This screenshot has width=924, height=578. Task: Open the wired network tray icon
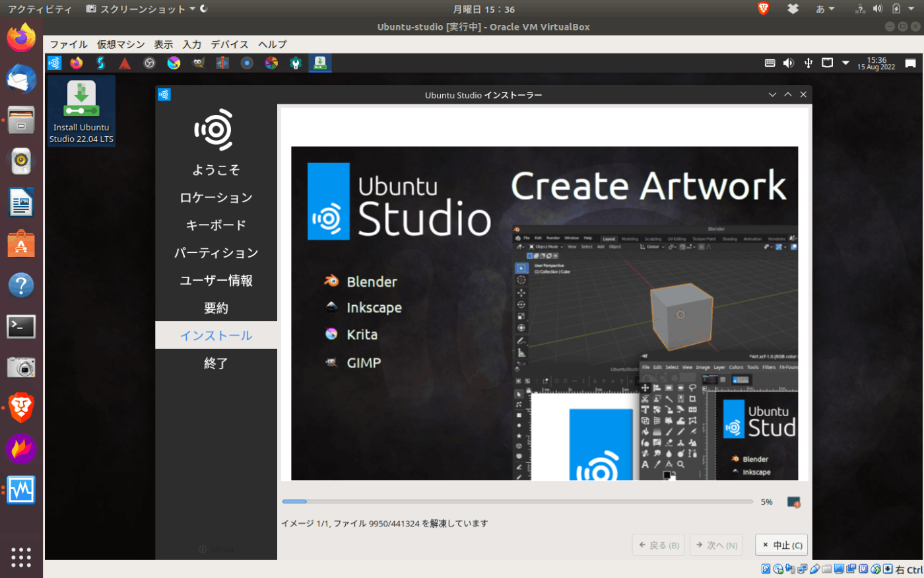tap(827, 63)
